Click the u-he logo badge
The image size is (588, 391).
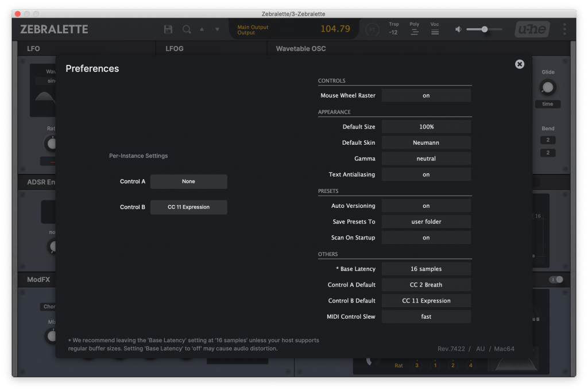coord(532,29)
